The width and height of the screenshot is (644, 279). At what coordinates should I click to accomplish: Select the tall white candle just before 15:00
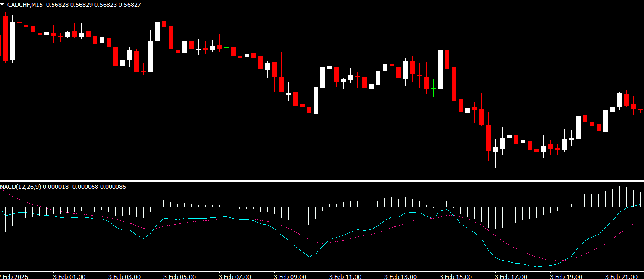[x=440, y=69]
